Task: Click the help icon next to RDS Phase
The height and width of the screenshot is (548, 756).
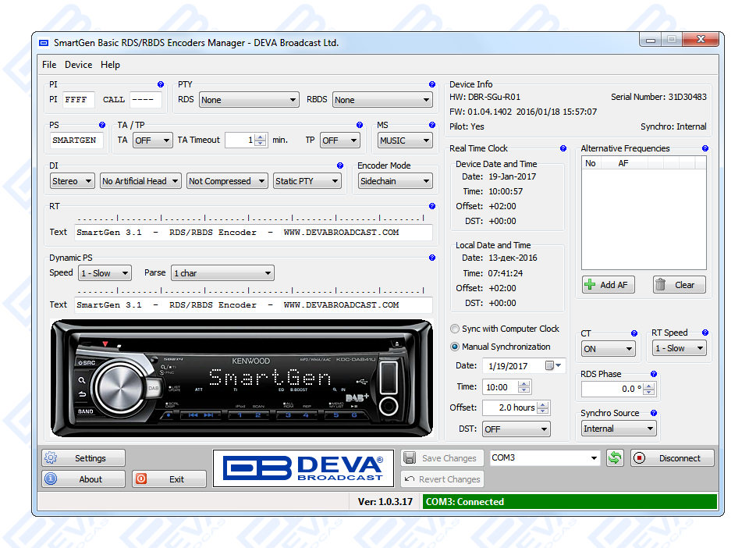Action: pyautogui.click(x=654, y=374)
